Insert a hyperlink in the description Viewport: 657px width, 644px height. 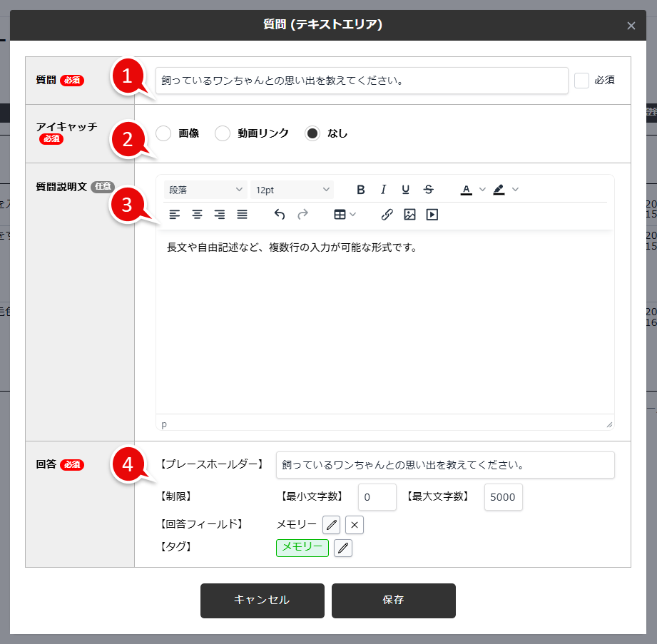[387, 214]
